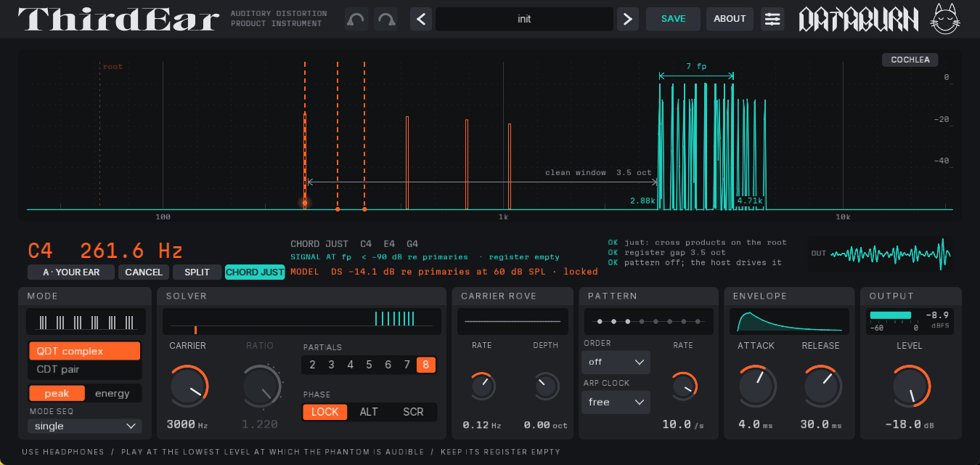Select 6 partials
Viewport: 980px width, 465px height.
coord(388,365)
